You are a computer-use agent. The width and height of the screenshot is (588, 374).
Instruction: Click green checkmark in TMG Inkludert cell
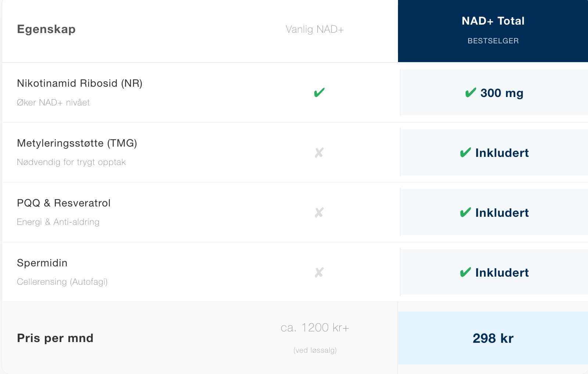tap(465, 152)
